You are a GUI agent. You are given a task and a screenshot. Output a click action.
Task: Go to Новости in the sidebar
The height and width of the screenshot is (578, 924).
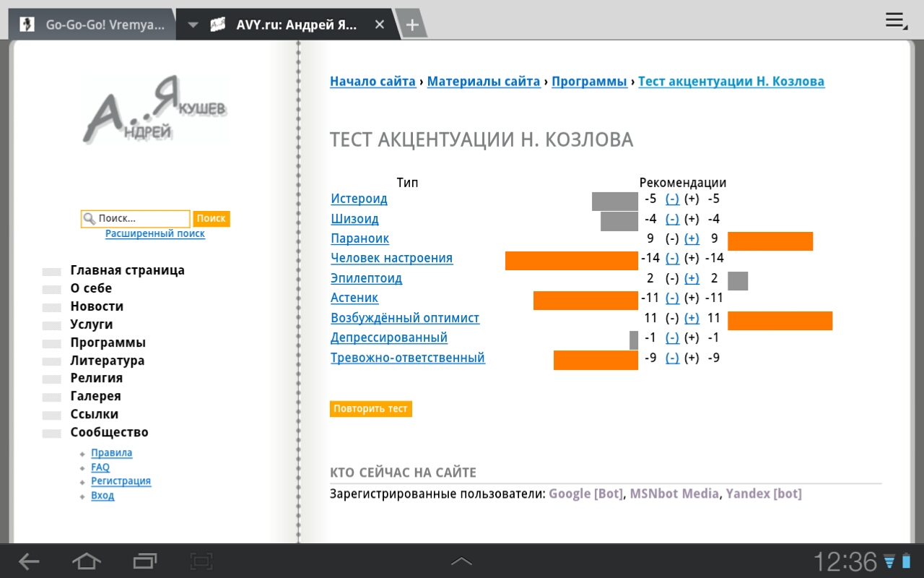(x=97, y=306)
